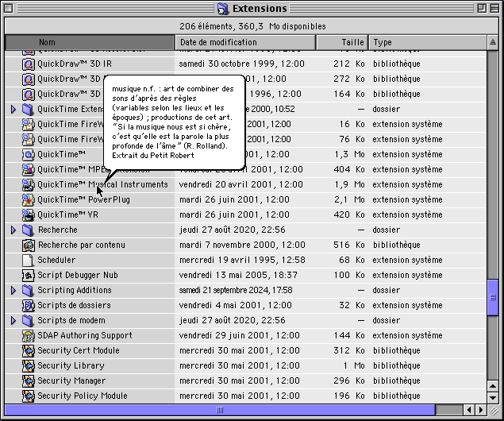Select the SDAP Authoring Support icon
Image resolution: width=504 pixels, height=421 pixels.
coord(29,336)
